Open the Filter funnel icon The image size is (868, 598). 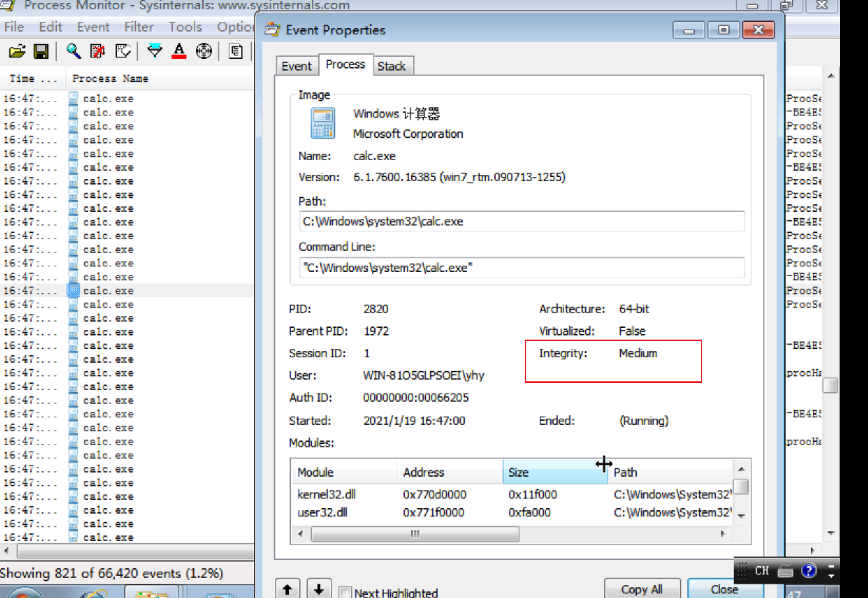coord(154,51)
